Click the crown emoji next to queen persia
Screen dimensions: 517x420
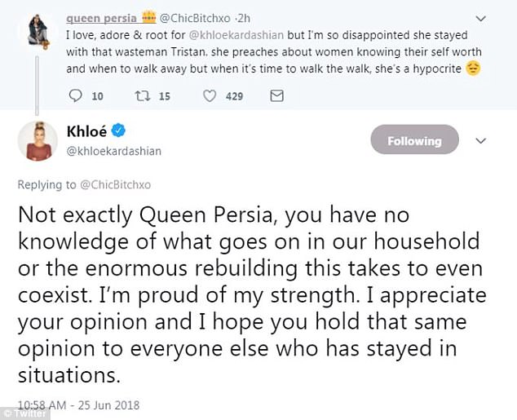tap(148, 18)
